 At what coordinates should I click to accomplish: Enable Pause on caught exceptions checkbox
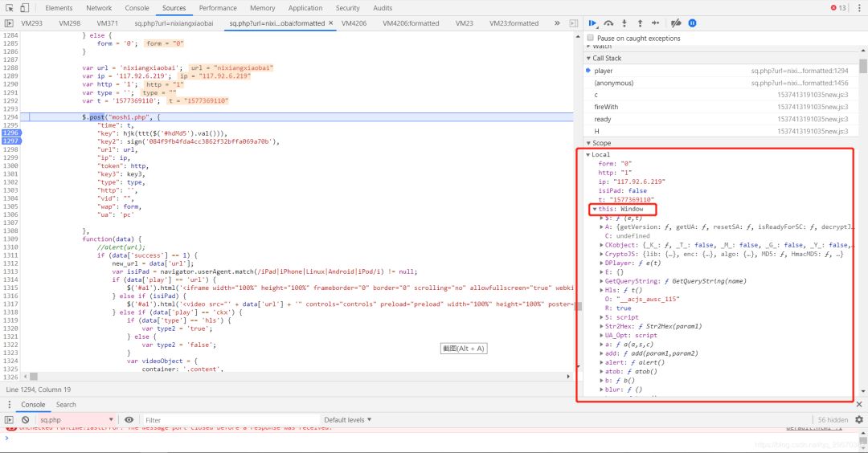pos(591,38)
